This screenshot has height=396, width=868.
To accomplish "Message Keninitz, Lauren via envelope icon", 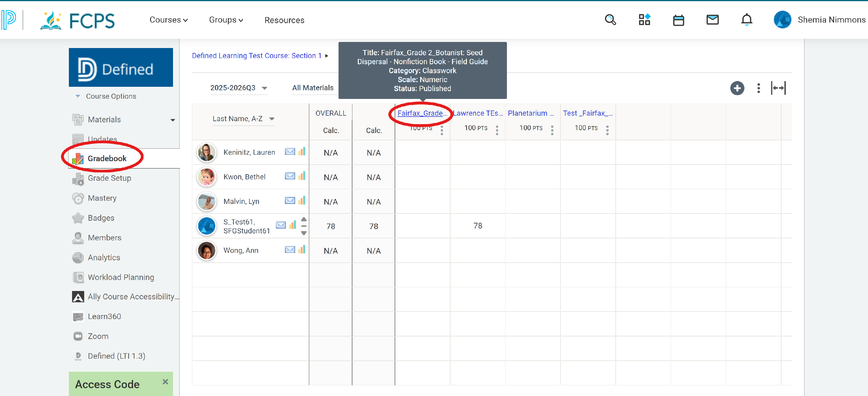I will point(290,152).
